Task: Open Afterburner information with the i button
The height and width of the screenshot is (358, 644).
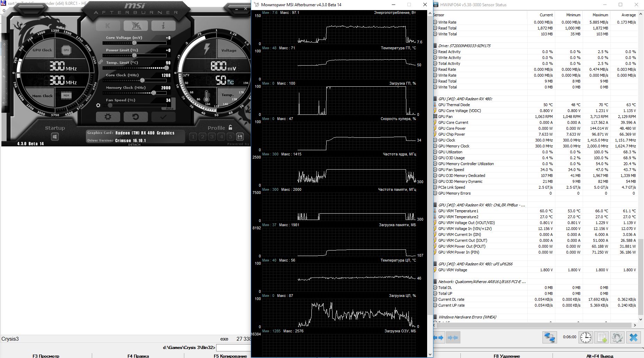Action: (x=163, y=26)
